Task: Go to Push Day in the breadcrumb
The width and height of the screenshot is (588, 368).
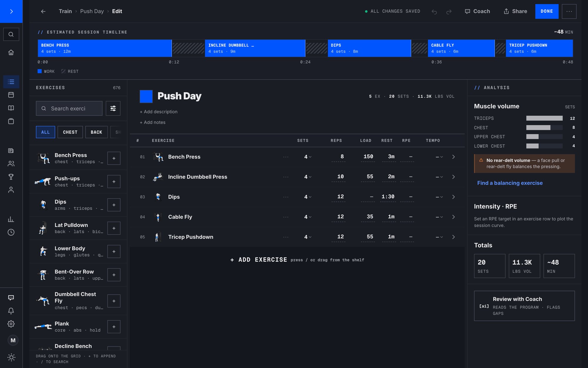Action: click(x=92, y=11)
